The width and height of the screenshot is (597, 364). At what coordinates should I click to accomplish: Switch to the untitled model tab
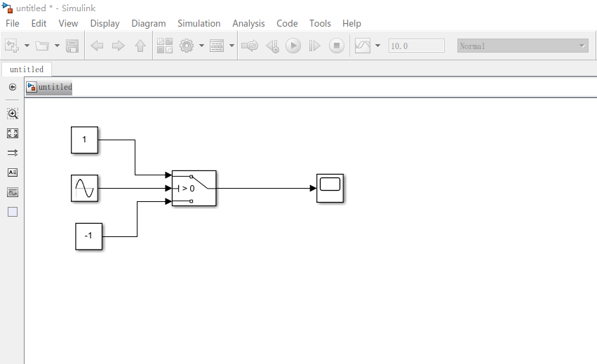pyautogui.click(x=27, y=69)
